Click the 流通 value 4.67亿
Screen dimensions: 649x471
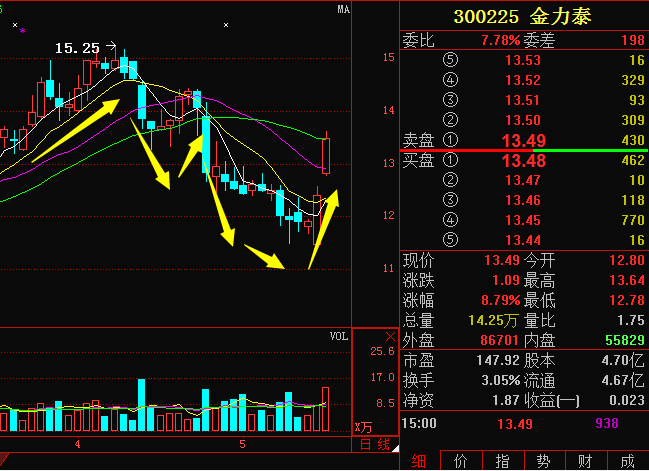tap(623, 380)
